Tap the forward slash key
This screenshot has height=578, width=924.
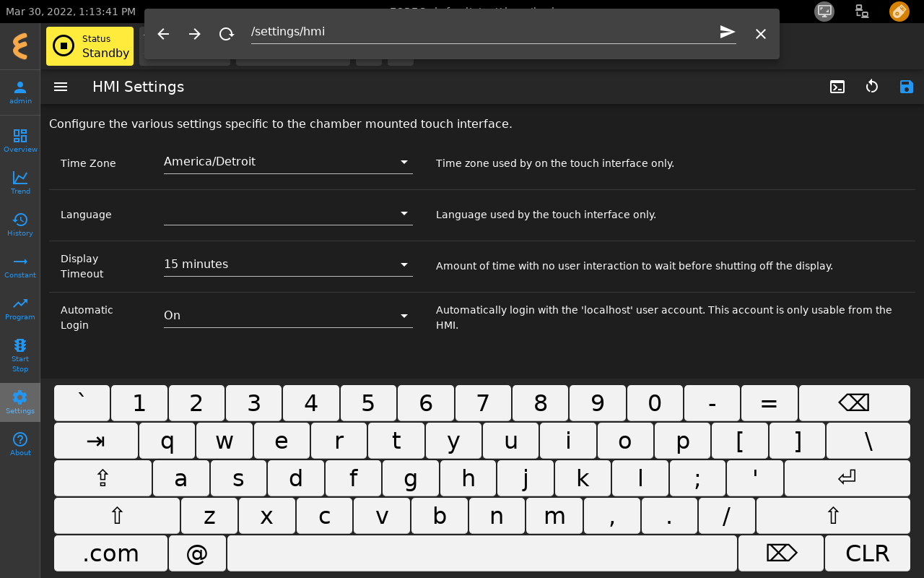click(727, 516)
